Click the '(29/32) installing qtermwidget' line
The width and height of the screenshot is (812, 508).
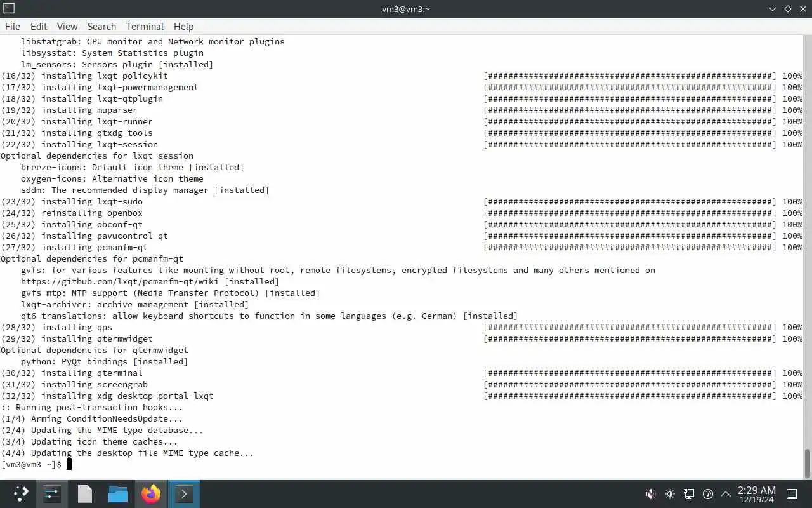click(x=77, y=338)
